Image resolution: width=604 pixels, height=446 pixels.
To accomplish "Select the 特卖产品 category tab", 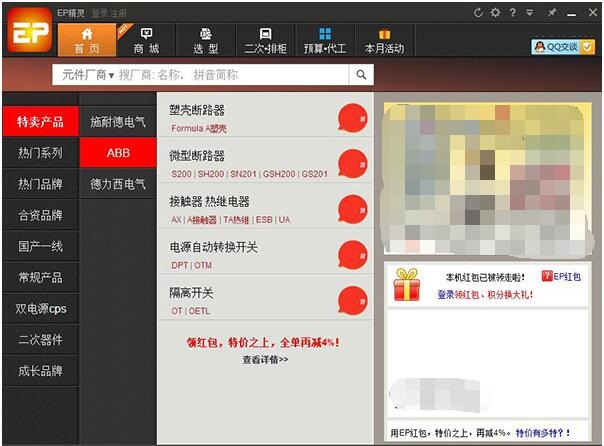I will [x=40, y=122].
